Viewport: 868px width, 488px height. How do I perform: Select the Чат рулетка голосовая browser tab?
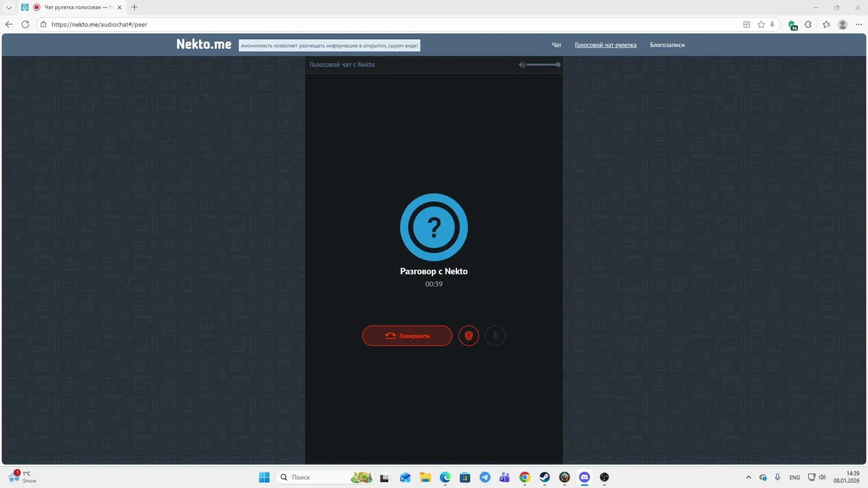pyautogui.click(x=71, y=7)
